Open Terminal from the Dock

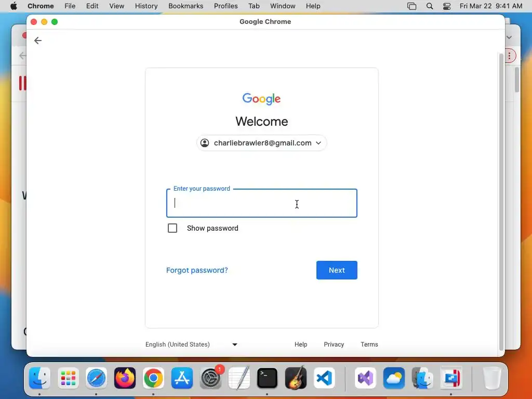coord(268,378)
